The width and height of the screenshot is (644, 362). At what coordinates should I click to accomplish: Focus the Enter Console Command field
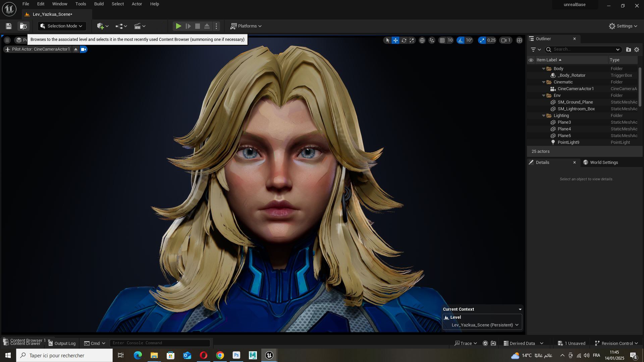tap(160, 343)
